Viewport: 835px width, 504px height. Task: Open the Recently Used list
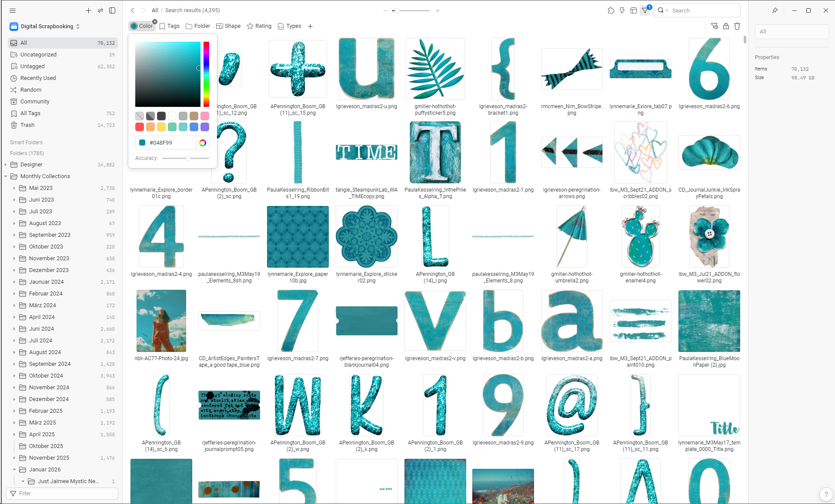point(38,78)
